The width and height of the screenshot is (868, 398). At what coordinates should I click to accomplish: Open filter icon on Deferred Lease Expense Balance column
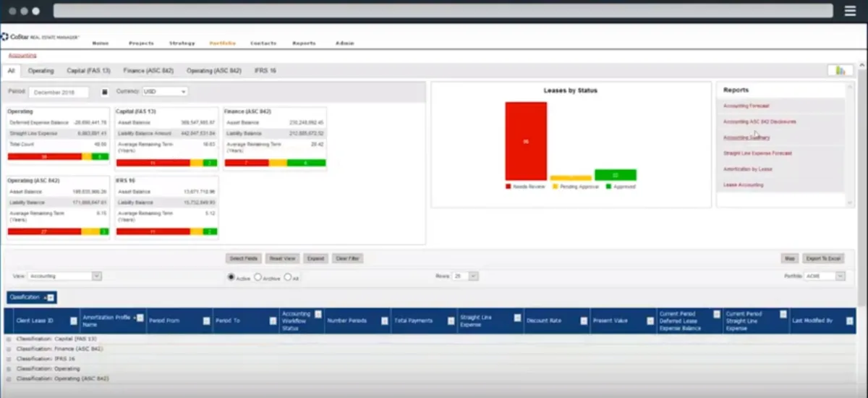click(716, 313)
